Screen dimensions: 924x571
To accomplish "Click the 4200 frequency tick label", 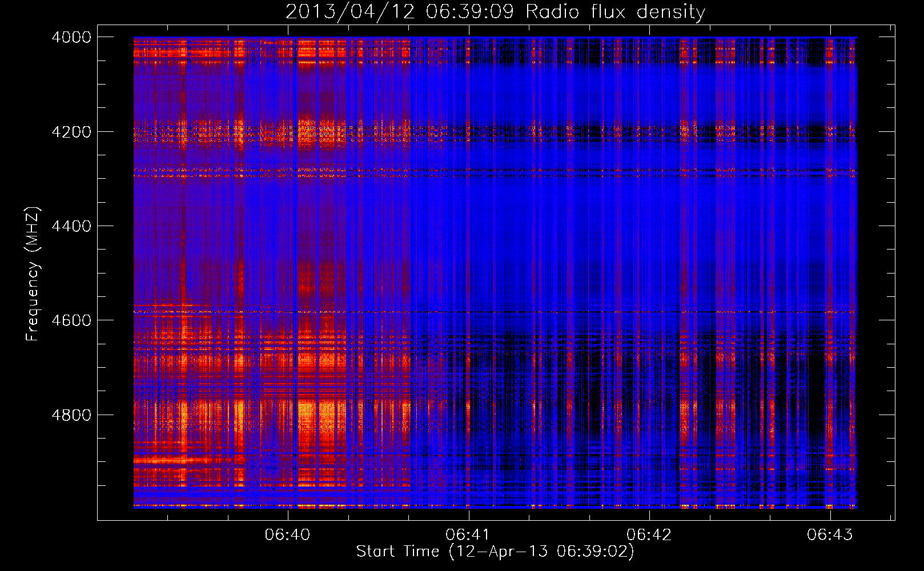I will 71,132.
